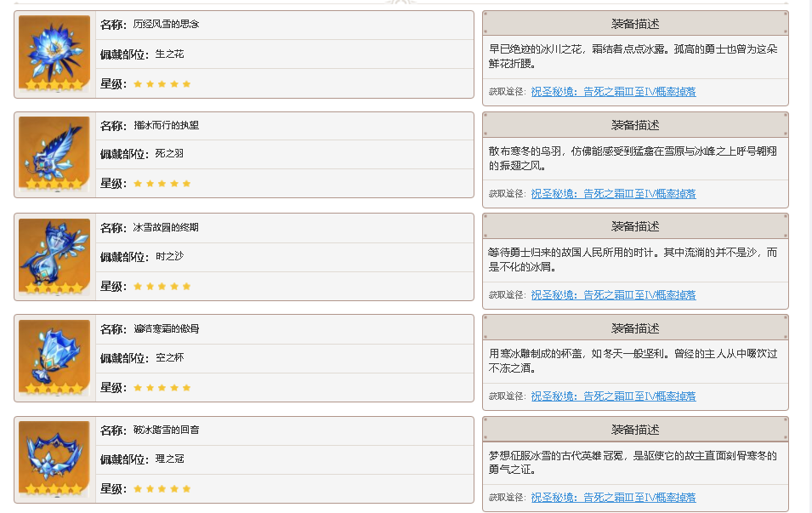Click the description starting with 梦想征服冰雪
The height and width of the screenshot is (513, 812).
point(633,462)
